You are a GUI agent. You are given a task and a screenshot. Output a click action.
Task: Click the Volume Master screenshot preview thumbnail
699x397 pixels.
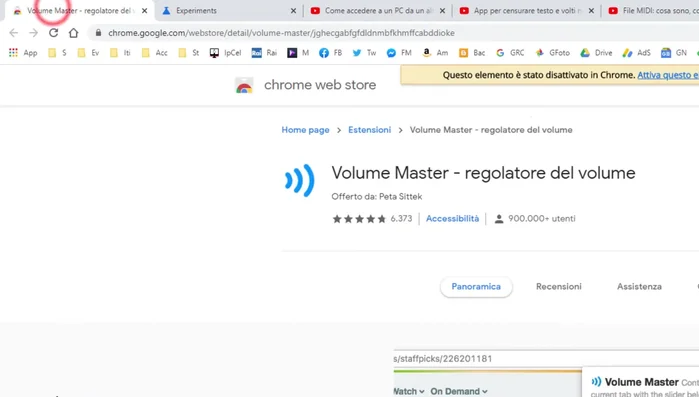pos(546,373)
